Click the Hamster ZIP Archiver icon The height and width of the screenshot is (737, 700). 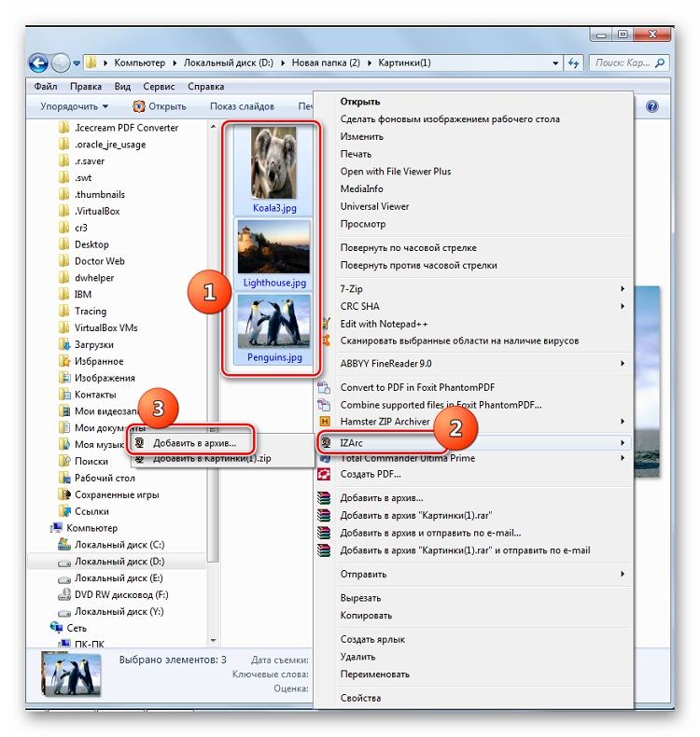click(325, 421)
